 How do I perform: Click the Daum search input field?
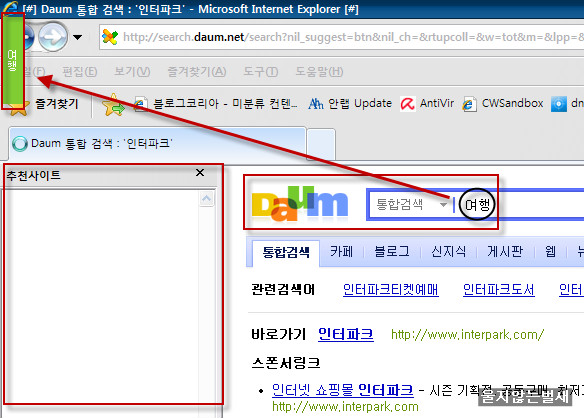(x=518, y=205)
